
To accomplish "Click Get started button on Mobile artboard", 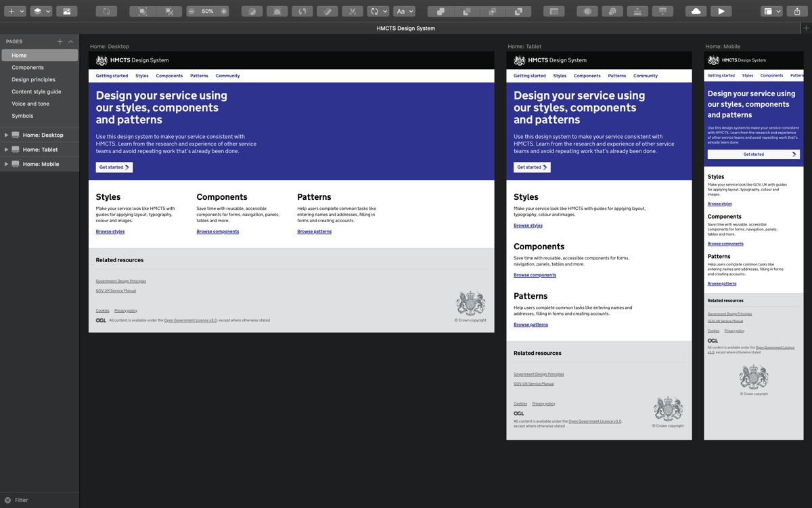I will tap(754, 154).
